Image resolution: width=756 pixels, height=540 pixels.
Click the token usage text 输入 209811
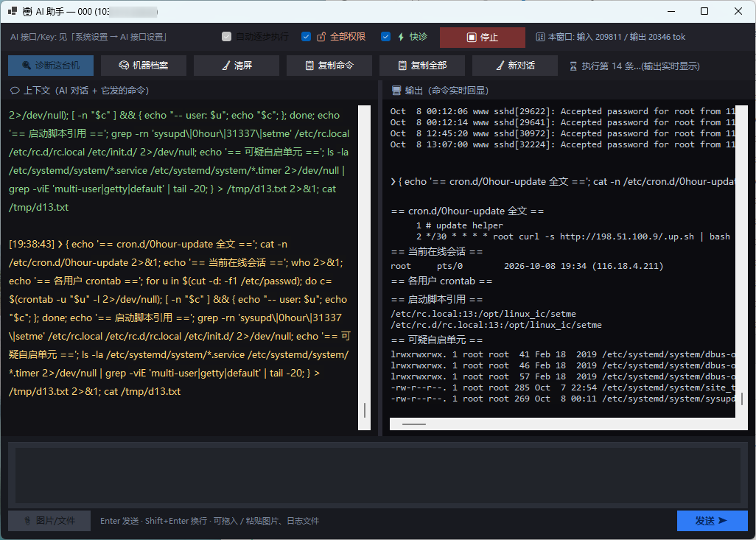[x=599, y=37]
